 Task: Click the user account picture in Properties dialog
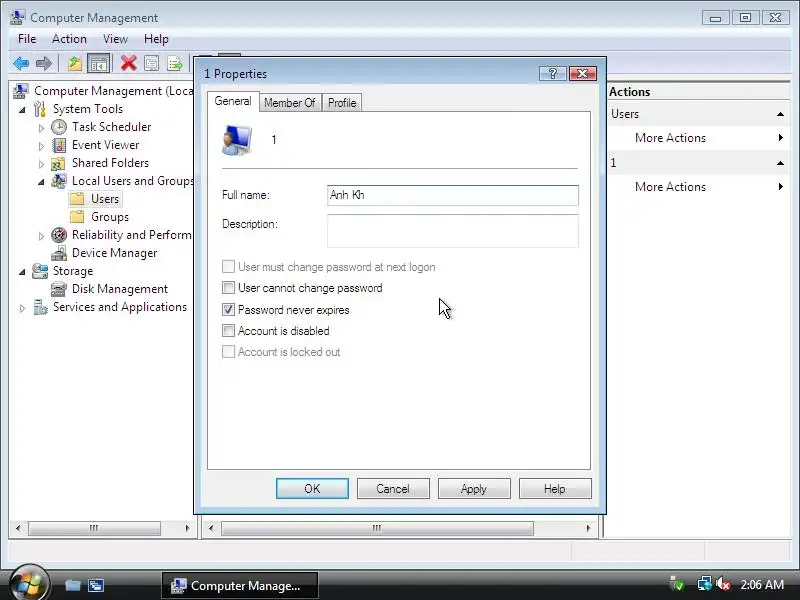[237, 140]
